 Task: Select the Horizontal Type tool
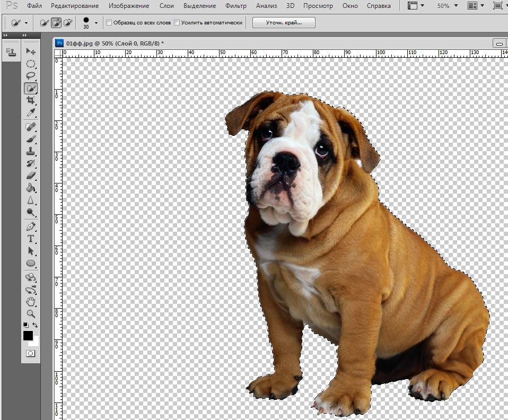coord(31,239)
